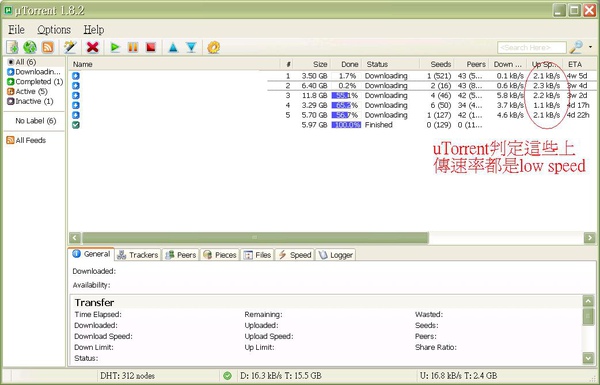Sort by ETA column header
The width and height of the screenshot is (600, 385).
[x=579, y=64]
